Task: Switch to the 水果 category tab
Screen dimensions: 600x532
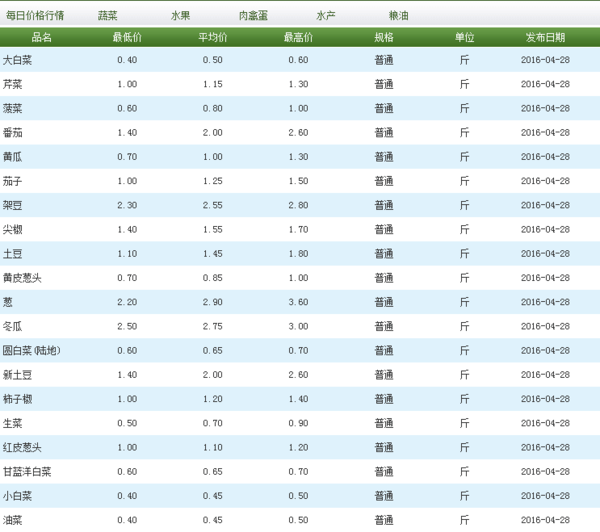Action: tap(180, 15)
